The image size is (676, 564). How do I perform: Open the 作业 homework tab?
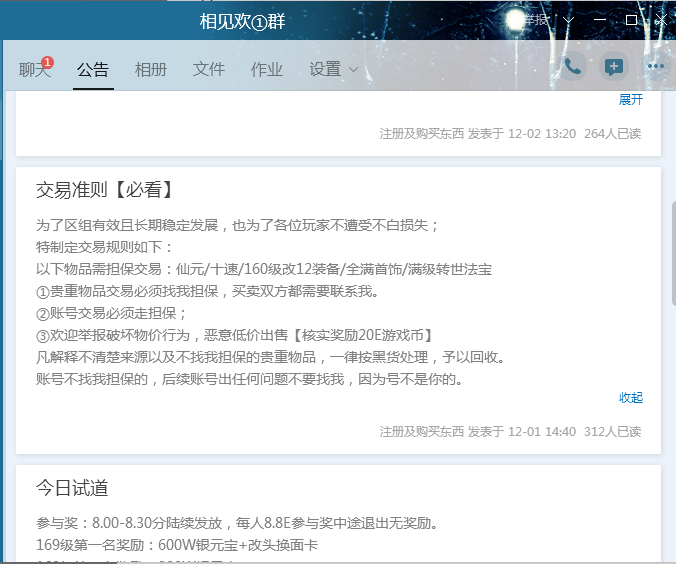tap(267, 69)
